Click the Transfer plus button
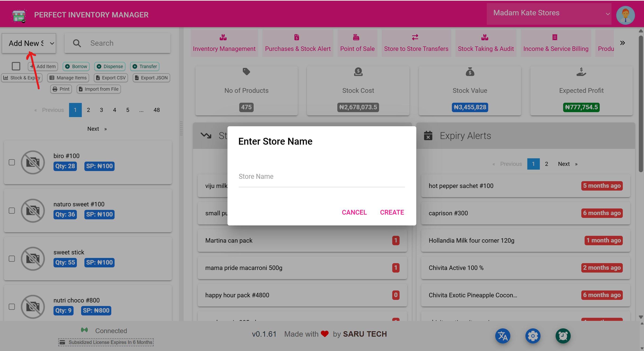Screen dimensions: 644x351 pos(145,66)
